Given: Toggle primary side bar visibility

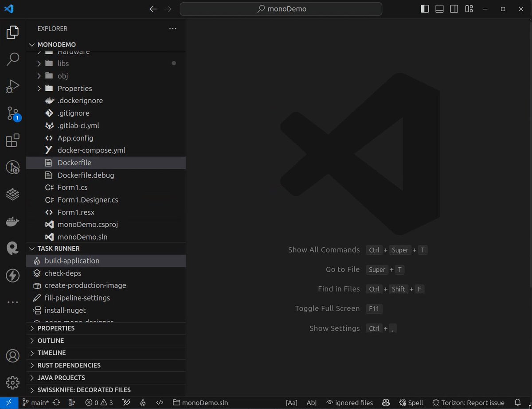Looking at the screenshot, I should click(x=425, y=9).
